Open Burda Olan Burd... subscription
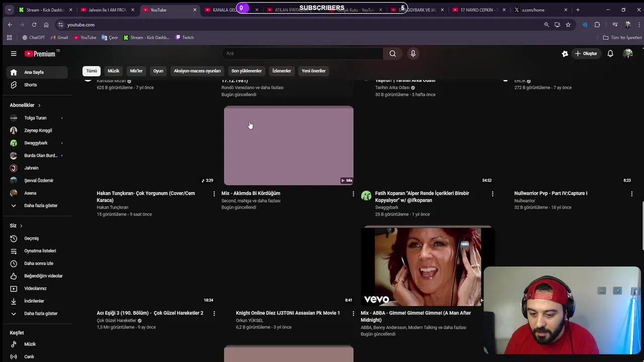This screenshot has width=644, height=362. pos(38,155)
